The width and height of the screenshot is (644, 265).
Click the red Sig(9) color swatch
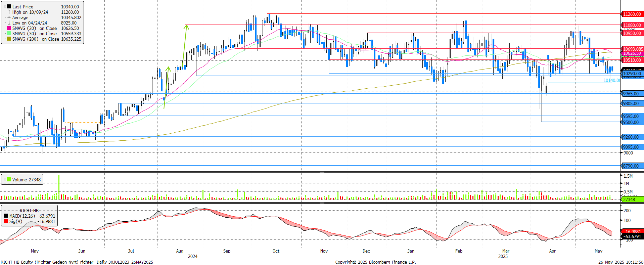click(6, 221)
